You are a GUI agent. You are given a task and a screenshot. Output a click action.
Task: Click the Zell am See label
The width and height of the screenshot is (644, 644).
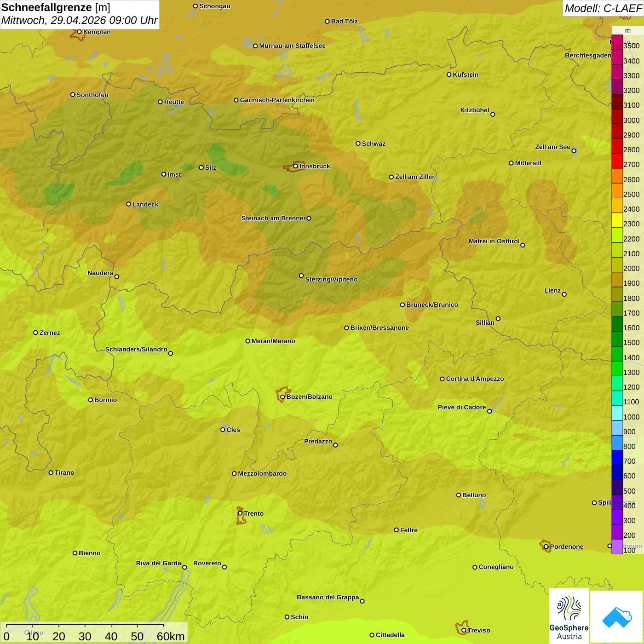coord(552,147)
